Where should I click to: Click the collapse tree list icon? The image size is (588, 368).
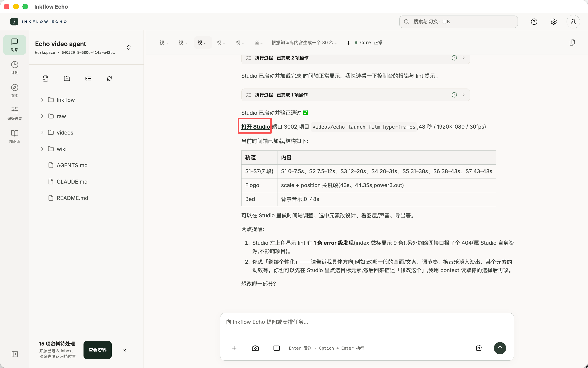click(x=88, y=78)
